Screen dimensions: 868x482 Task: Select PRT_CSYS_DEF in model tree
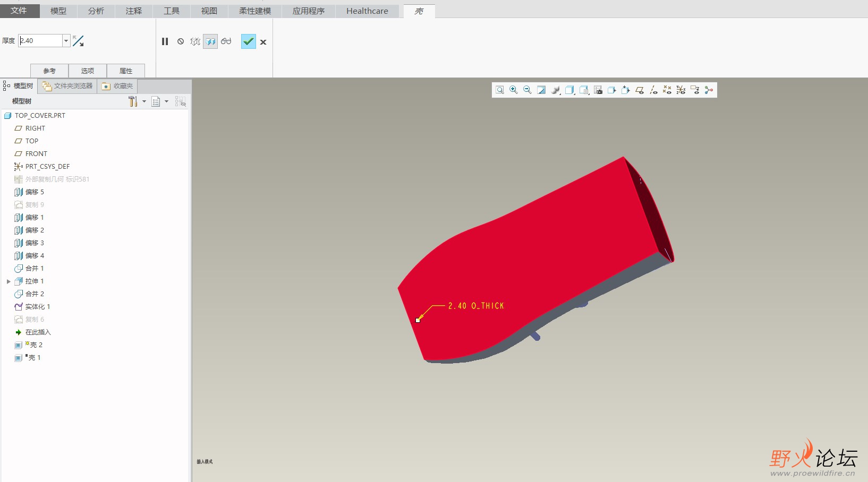(47, 166)
